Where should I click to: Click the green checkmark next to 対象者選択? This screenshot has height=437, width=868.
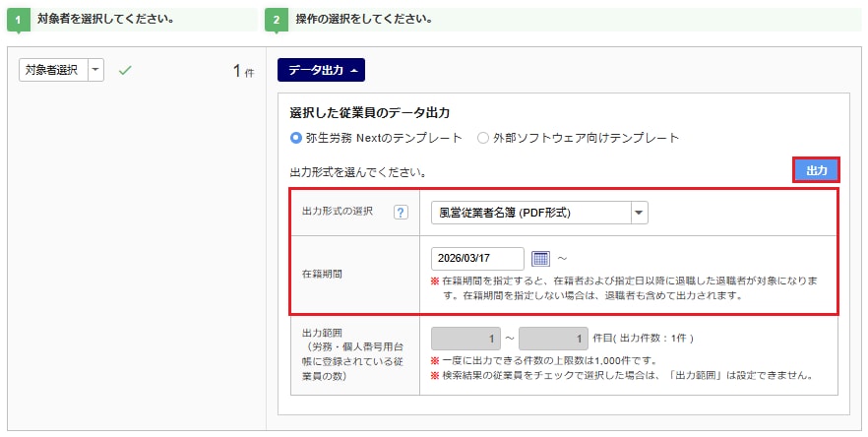(x=125, y=71)
